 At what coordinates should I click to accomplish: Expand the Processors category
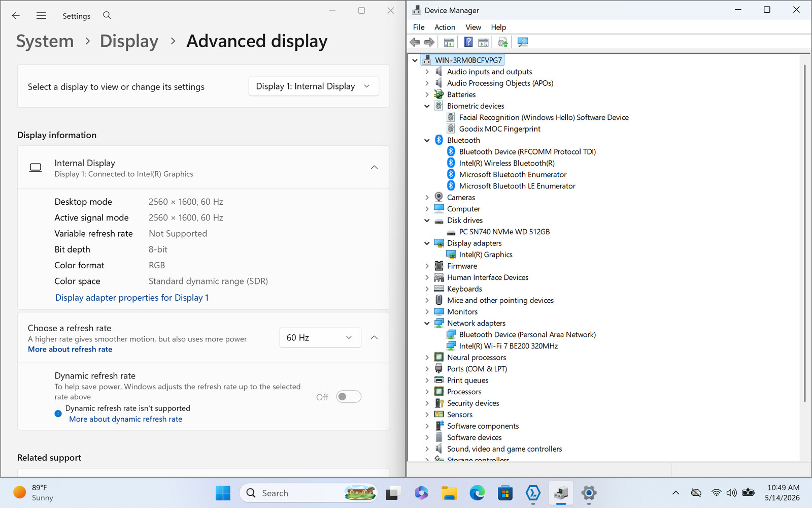427,392
